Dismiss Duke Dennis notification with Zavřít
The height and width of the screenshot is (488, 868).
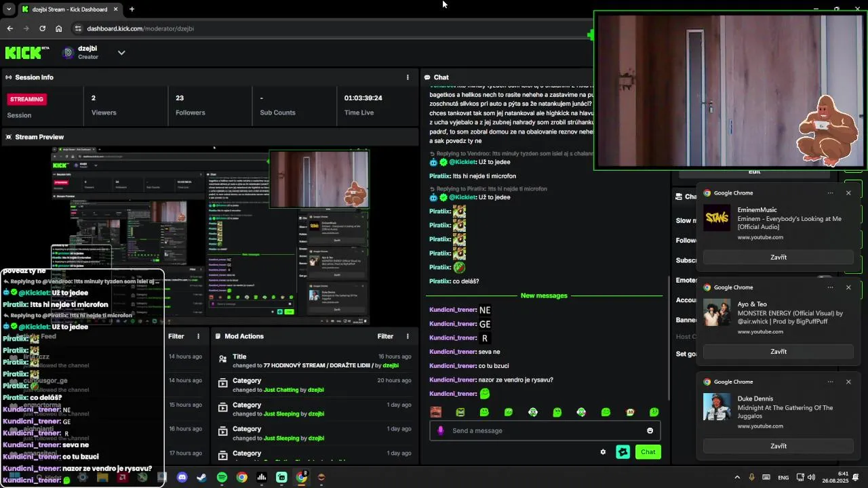coord(778,446)
